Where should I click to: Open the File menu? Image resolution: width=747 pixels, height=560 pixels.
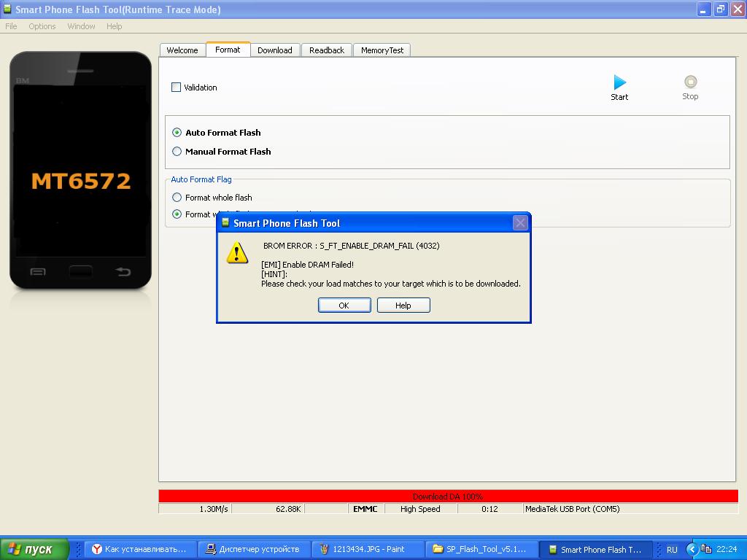click(11, 26)
